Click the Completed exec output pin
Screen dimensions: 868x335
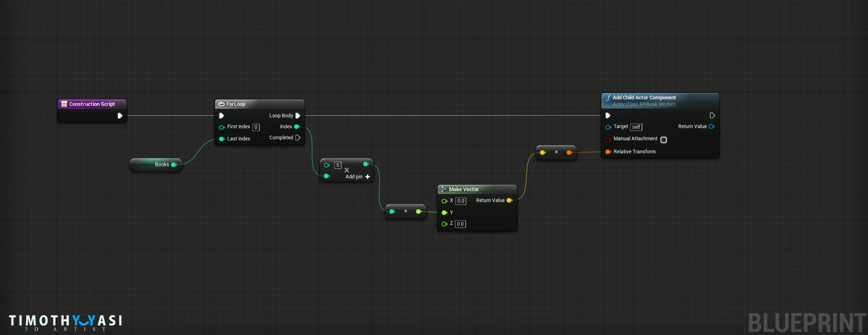click(x=298, y=138)
